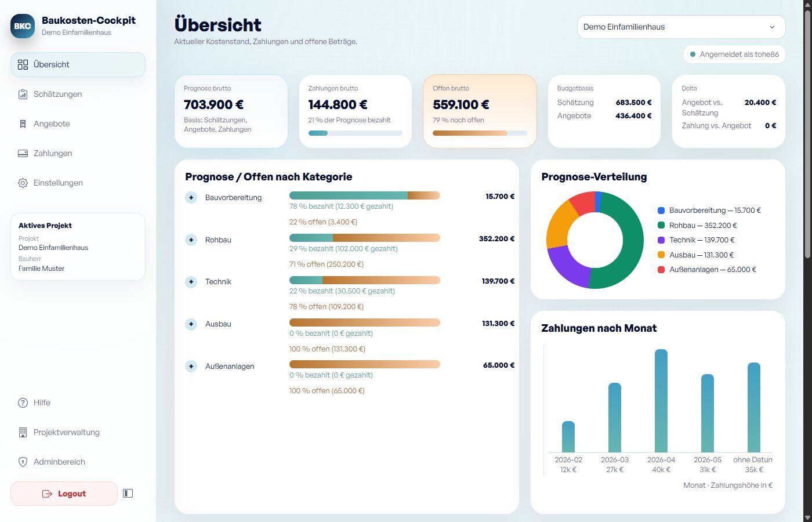Image resolution: width=812 pixels, height=522 pixels.
Task: Click the Rohbau progress bar
Action: click(364, 238)
